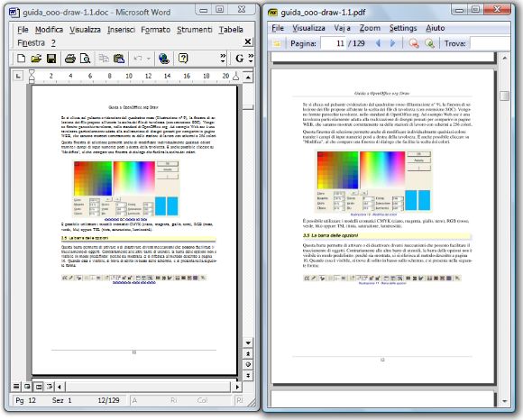523x420 pixels.
Task: Click the PDF viewer's vertical scrollbar thumb
Action: (505, 96)
